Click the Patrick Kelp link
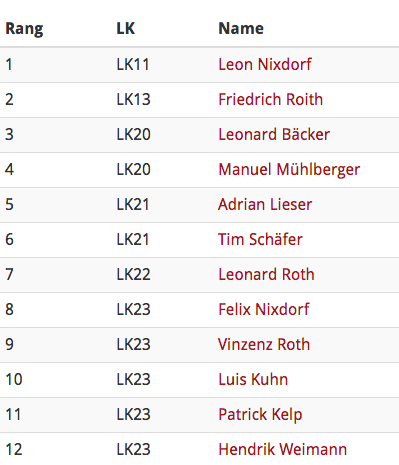Image resolution: width=399 pixels, height=465 pixels. (x=260, y=415)
